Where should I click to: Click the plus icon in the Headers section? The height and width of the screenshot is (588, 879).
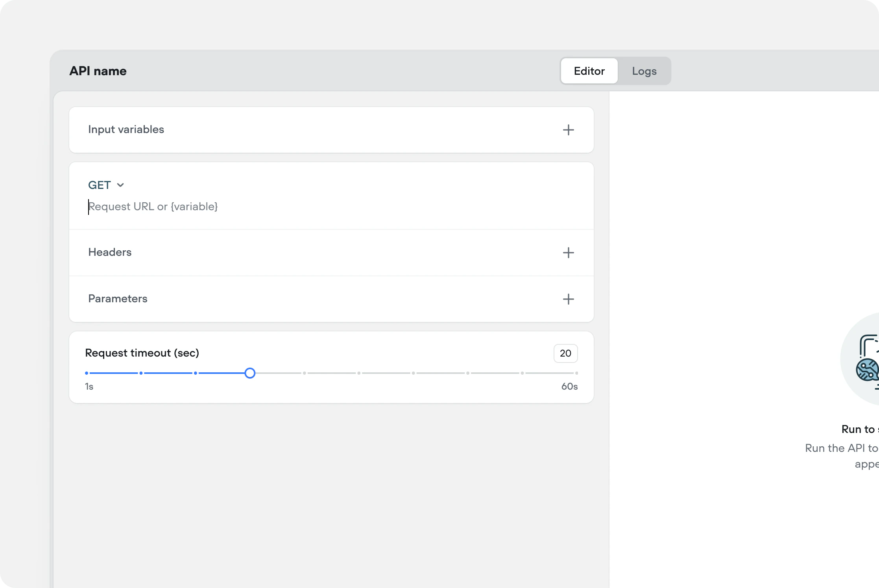pyautogui.click(x=568, y=253)
